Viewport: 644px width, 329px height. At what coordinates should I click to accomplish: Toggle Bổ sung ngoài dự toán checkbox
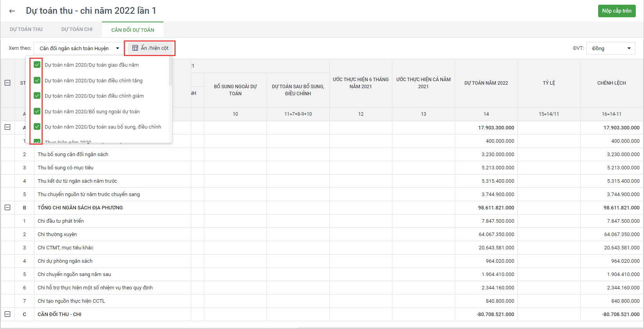[x=37, y=111]
